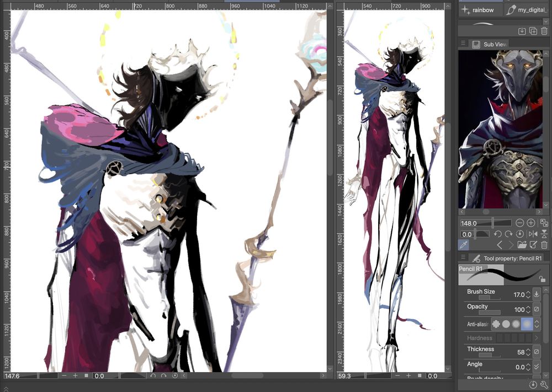Screen dimensions: 552x392
Task: Zoom out the main canvas at 147.6
Action: point(63,376)
